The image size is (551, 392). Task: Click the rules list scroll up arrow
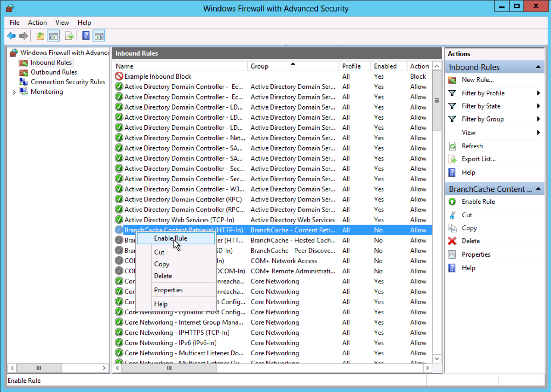pos(437,66)
